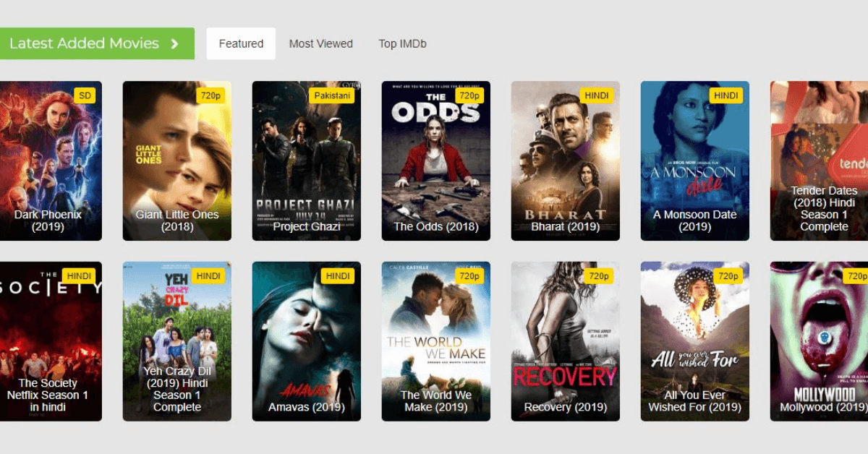Open the Bharat movie poster image
This screenshot has width=868, height=454.
(x=566, y=160)
